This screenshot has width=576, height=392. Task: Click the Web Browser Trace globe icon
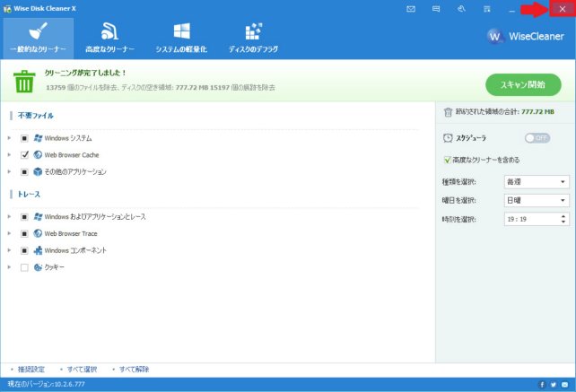pyautogui.click(x=38, y=233)
